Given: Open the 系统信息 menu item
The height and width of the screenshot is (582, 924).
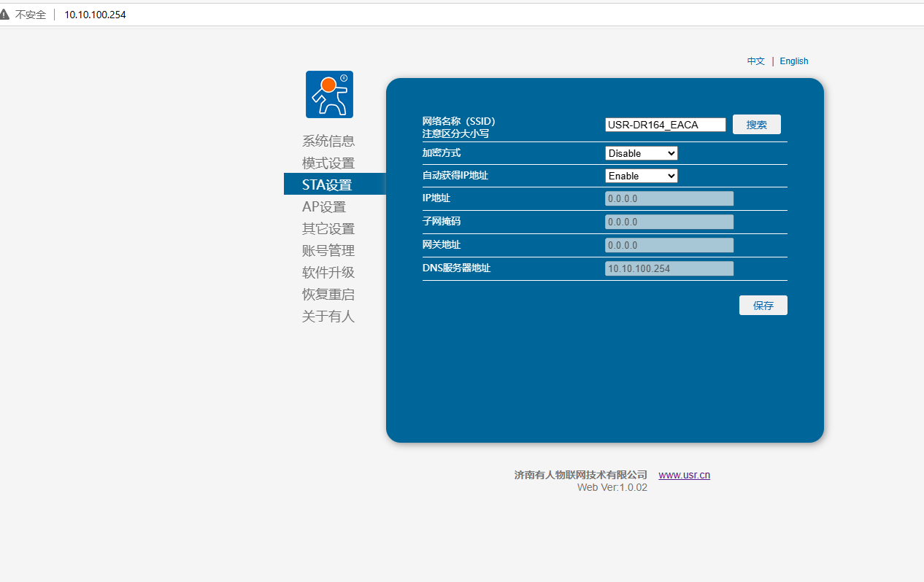Looking at the screenshot, I should (328, 141).
